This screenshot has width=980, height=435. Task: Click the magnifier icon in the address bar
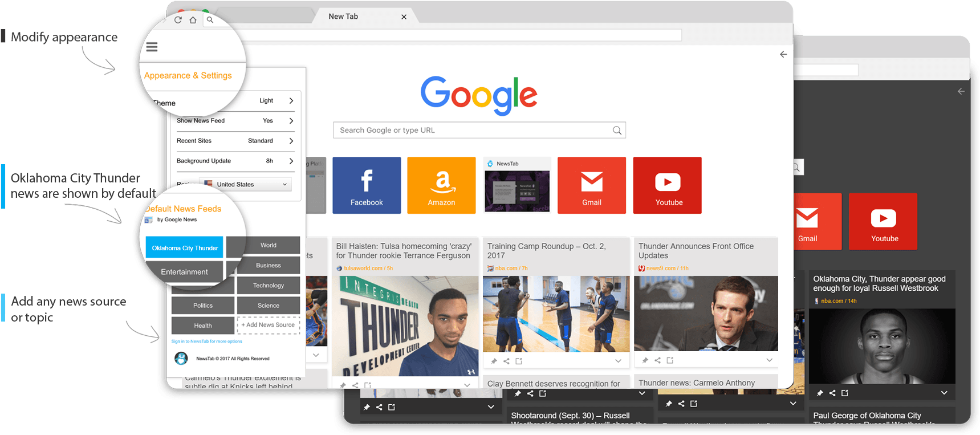[210, 20]
